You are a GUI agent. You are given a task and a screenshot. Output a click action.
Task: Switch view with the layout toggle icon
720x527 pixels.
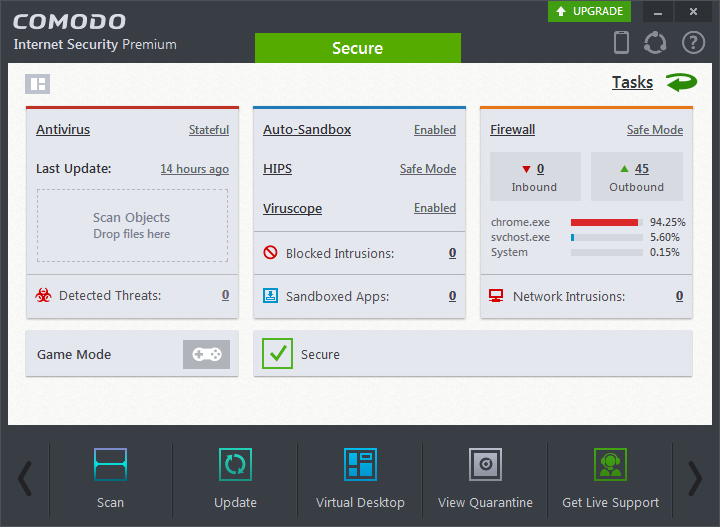point(38,84)
